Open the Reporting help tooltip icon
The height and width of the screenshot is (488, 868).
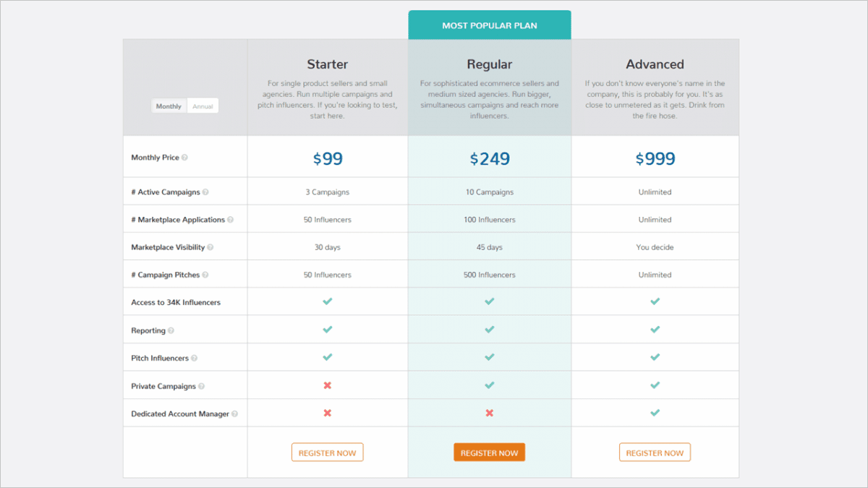(x=172, y=329)
